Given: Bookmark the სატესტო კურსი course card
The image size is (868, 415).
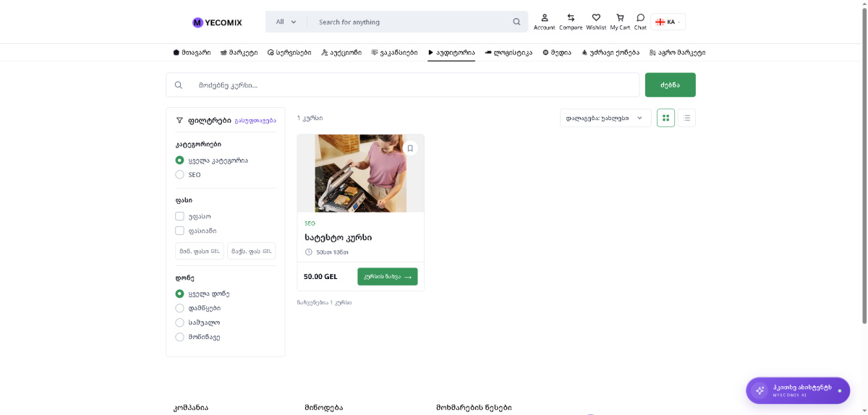Looking at the screenshot, I should (x=410, y=148).
